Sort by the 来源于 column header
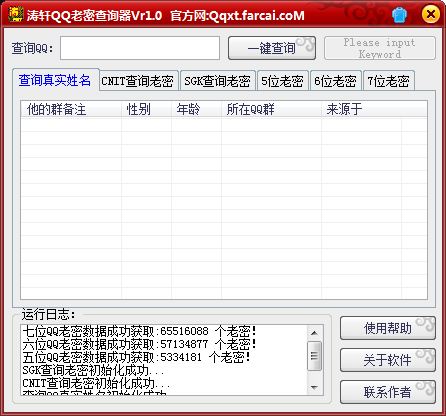The height and width of the screenshot is (416, 446). click(x=361, y=109)
